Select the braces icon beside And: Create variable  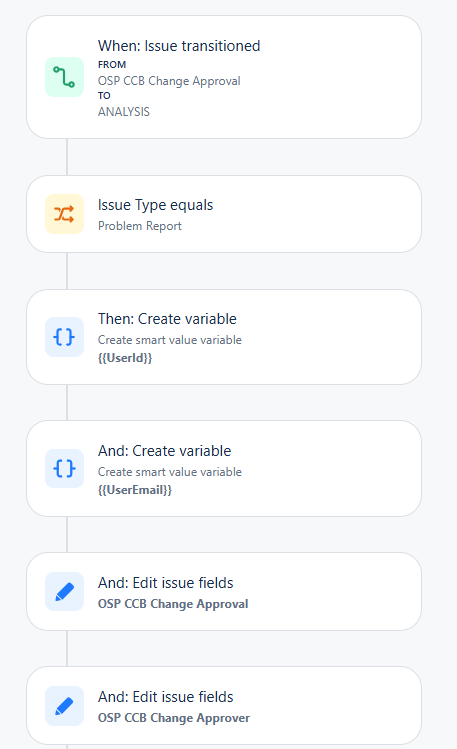64,469
